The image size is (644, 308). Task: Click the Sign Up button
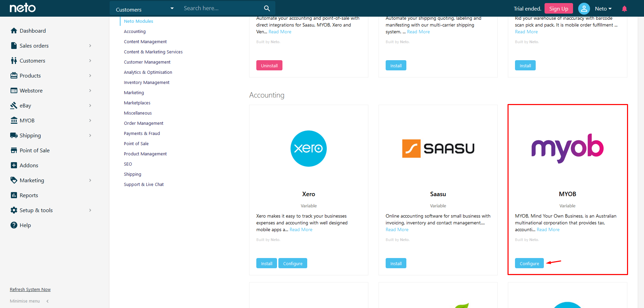pos(558,8)
